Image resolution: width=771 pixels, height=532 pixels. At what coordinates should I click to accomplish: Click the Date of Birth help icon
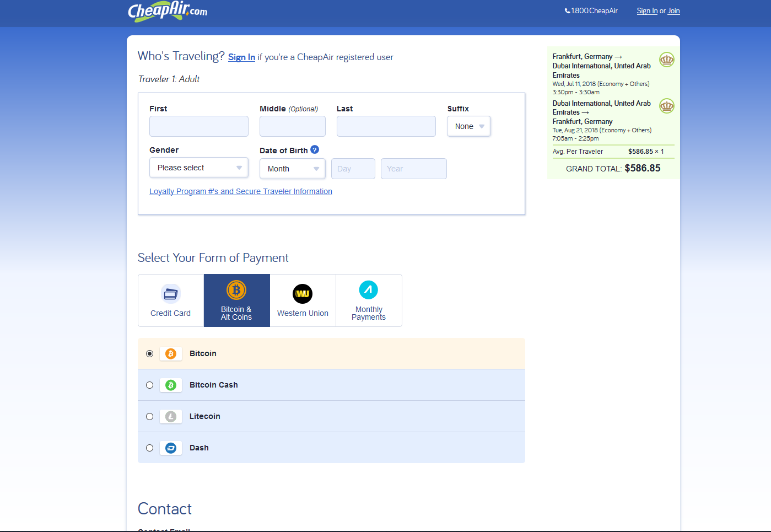click(315, 149)
